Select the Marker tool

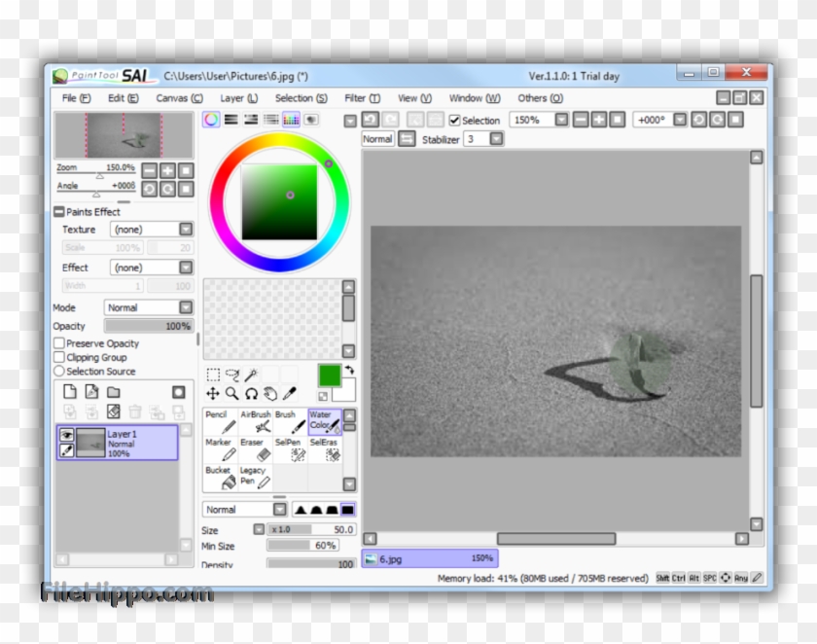click(x=219, y=447)
